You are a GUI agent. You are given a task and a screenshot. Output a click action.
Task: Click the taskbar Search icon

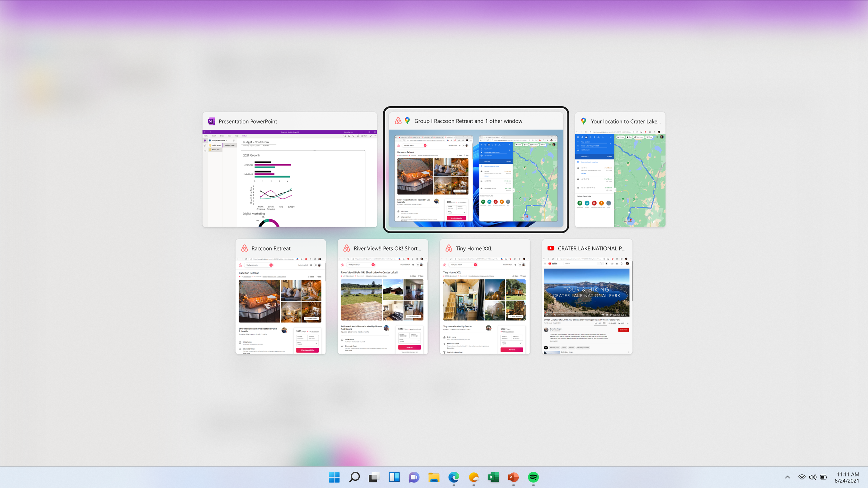[354, 477]
